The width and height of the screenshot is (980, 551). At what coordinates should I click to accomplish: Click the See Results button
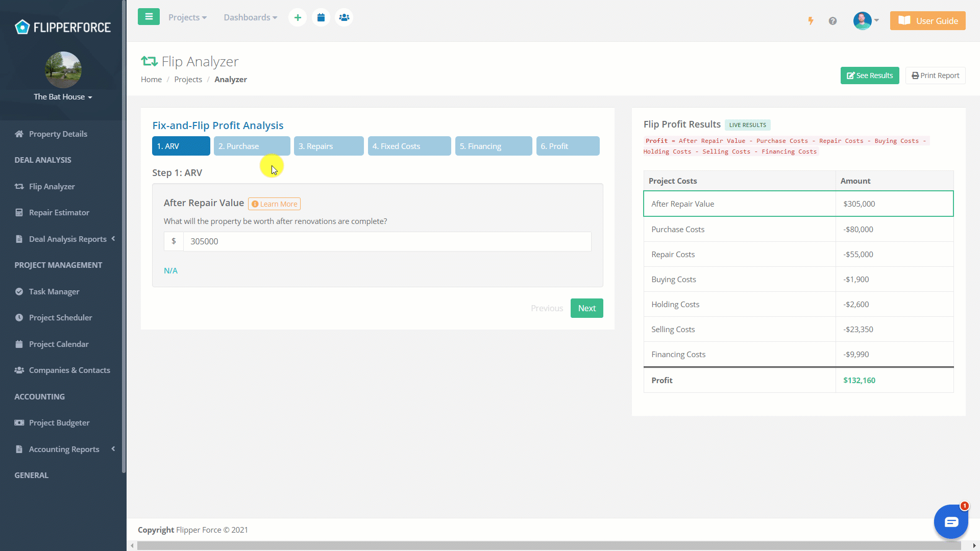click(x=869, y=75)
